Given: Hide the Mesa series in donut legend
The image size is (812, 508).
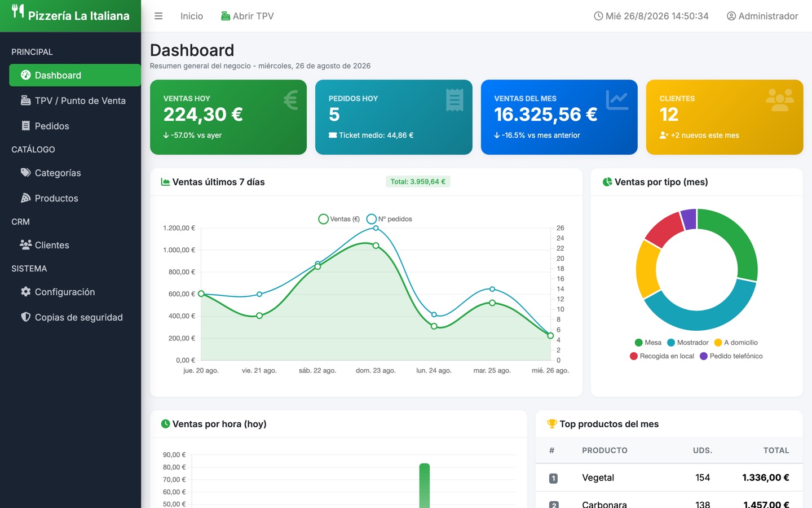Looking at the screenshot, I should click(648, 343).
